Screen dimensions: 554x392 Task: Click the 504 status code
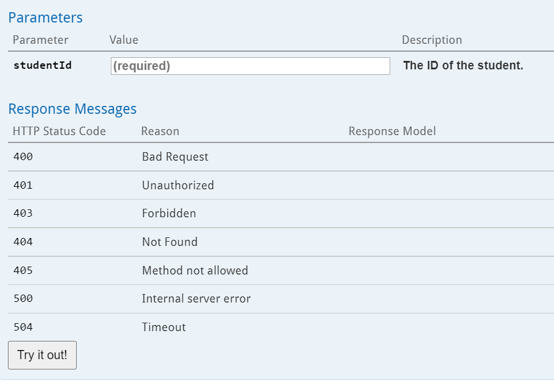click(x=23, y=327)
